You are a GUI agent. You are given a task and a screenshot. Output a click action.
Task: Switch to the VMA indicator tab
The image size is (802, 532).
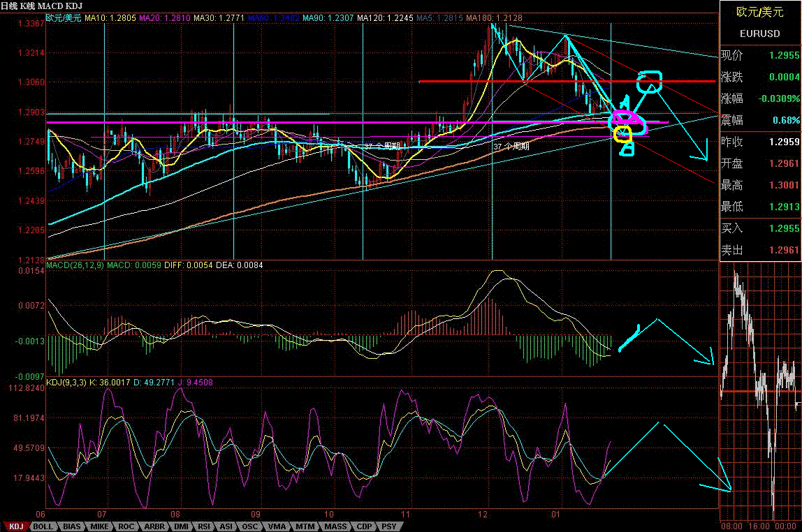[x=277, y=526]
